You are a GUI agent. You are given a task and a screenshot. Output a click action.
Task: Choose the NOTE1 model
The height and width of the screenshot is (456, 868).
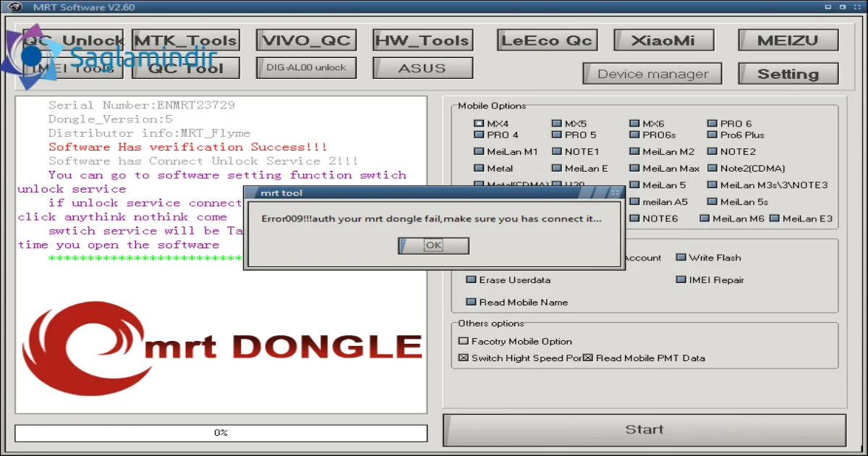click(576, 151)
